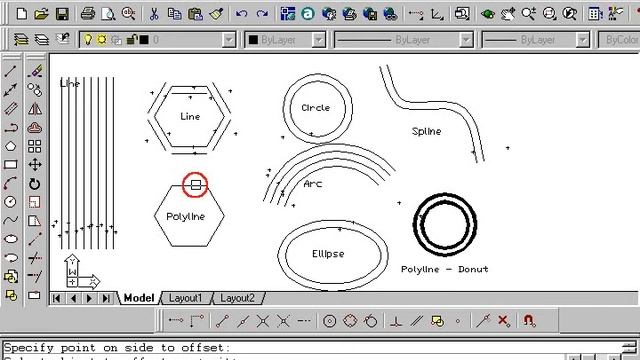Viewport: 640px width, 360px height.
Task: Go to next layout tab arrow
Action: [x=89, y=298]
